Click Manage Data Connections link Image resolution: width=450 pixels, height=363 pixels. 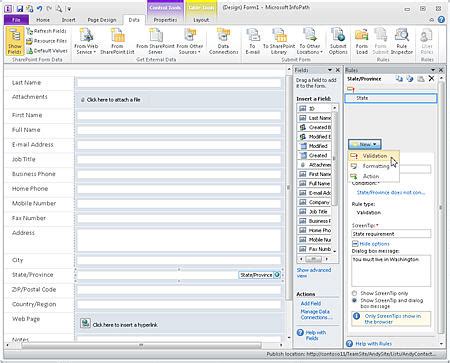316,314
